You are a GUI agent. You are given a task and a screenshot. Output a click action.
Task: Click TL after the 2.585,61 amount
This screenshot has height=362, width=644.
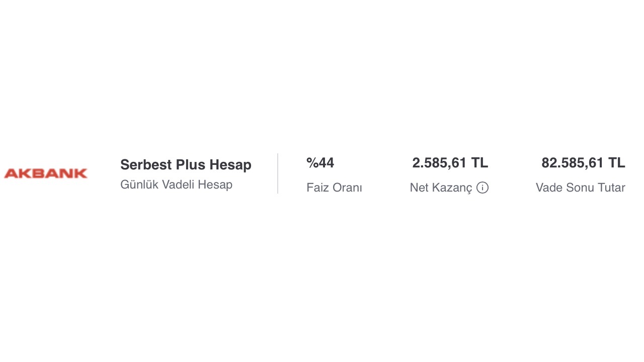click(x=479, y=163)
